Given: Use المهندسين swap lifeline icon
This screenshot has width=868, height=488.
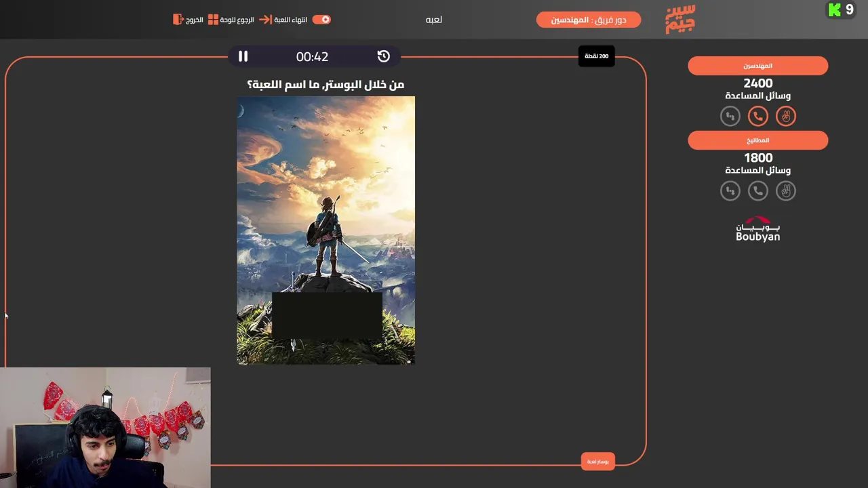Looking at the screenshot, I should [730, 116].
